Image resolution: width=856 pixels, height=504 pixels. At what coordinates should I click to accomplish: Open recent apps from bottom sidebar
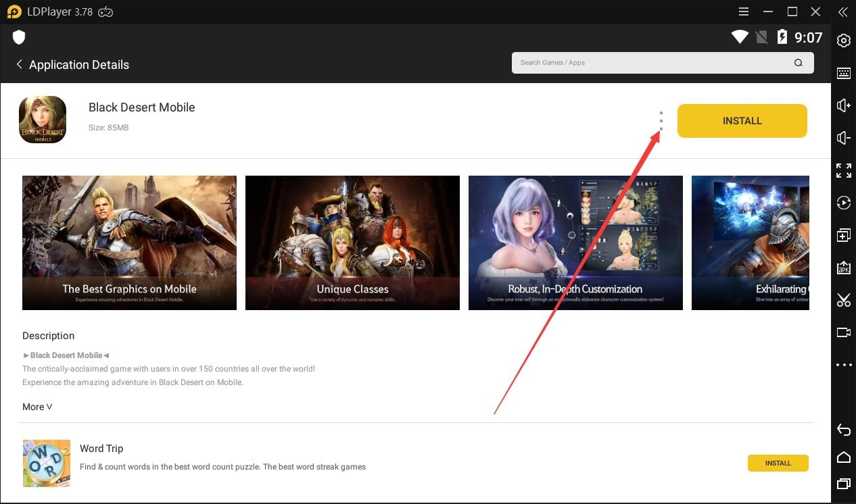tap(843, 484)
